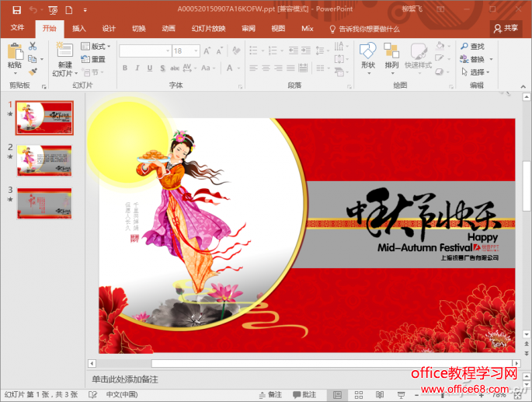Save the presentation with the disk icon

point(16,10)
